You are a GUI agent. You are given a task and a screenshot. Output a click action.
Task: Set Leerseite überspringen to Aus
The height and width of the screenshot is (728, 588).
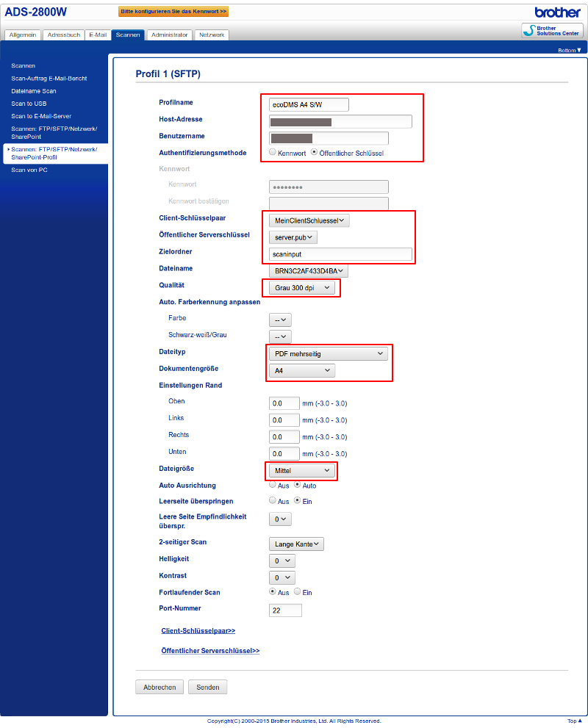[273, 500]
